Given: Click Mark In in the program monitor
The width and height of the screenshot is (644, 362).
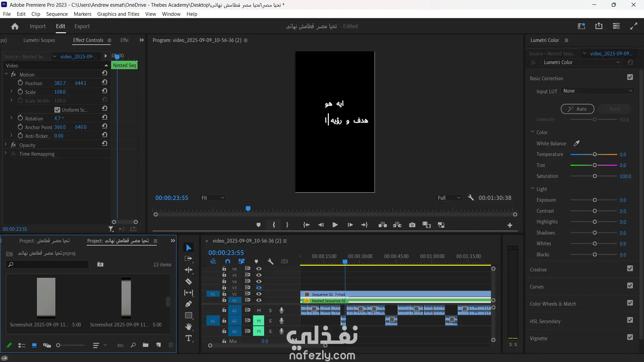Looking at the screenshot, I should pyautogui.click(x=274, y=225).
